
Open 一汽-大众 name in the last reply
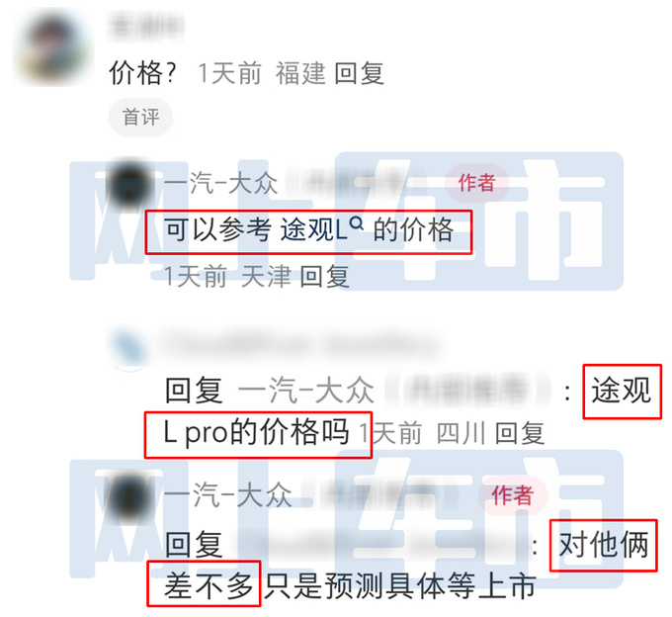(227, 494)
